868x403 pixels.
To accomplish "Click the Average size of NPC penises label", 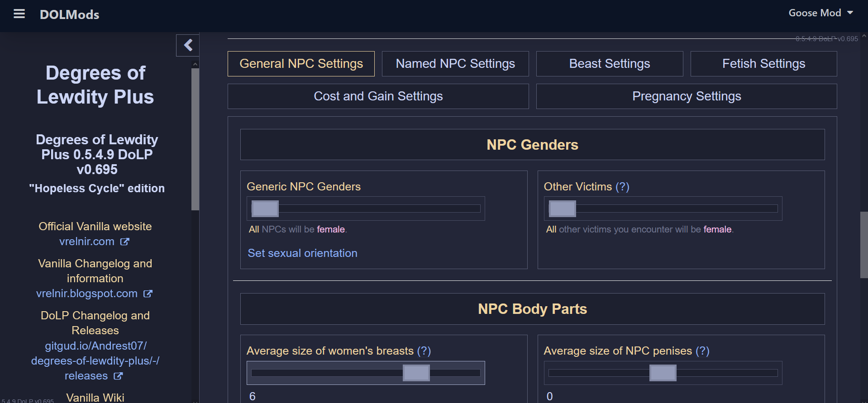I will (618, 351).
